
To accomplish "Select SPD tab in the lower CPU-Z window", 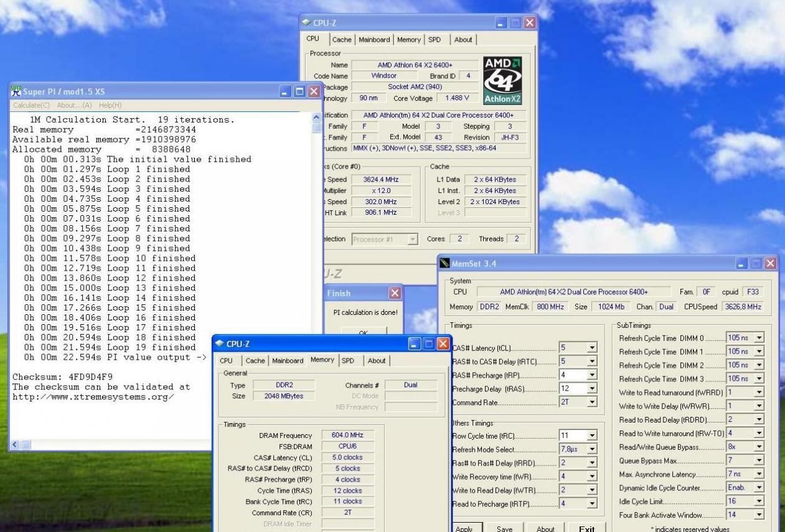I will (x=348, y=361).
